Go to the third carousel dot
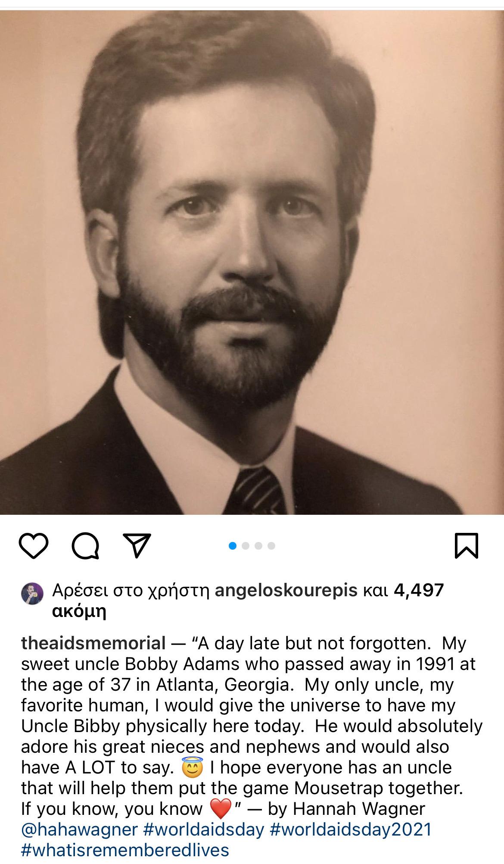The width and height of the screenshot is (504, 864). (x=258, y=546)
